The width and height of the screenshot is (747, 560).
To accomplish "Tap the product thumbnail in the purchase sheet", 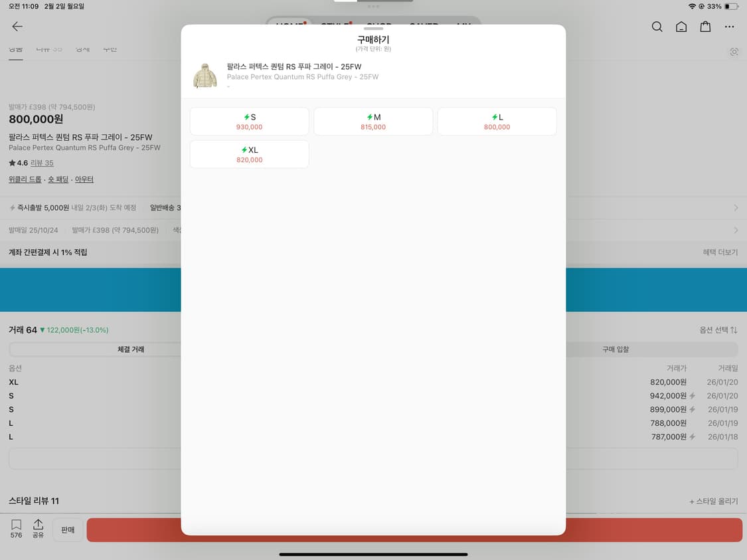I will click(x=205, y=74).
